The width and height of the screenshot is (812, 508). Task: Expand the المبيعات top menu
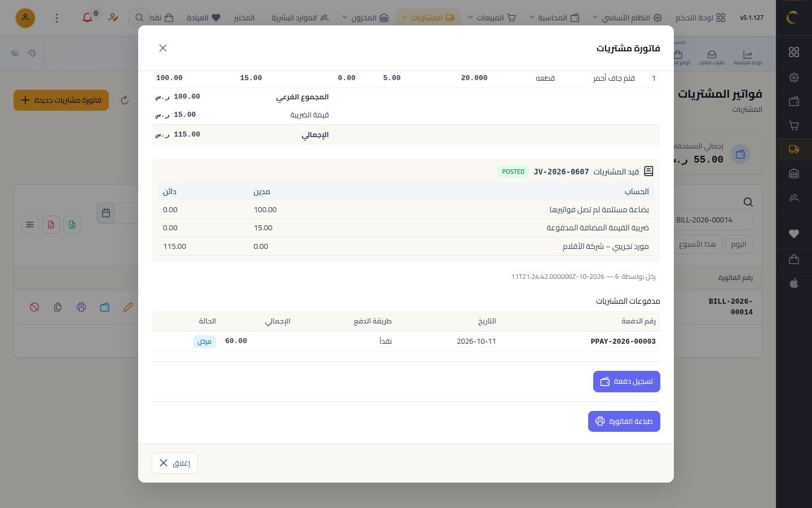[x=492, y=18]
